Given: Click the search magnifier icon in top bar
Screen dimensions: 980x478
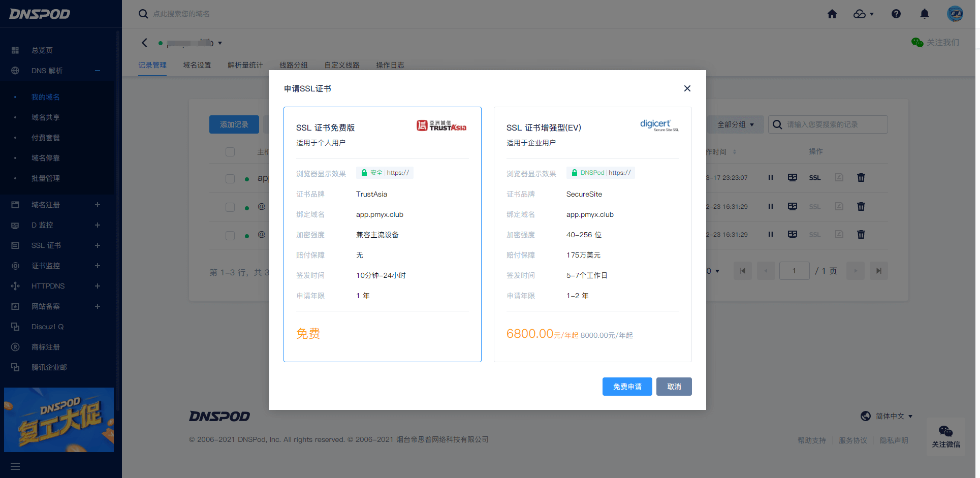Looking at the screenshot, I should coord(143,14).
